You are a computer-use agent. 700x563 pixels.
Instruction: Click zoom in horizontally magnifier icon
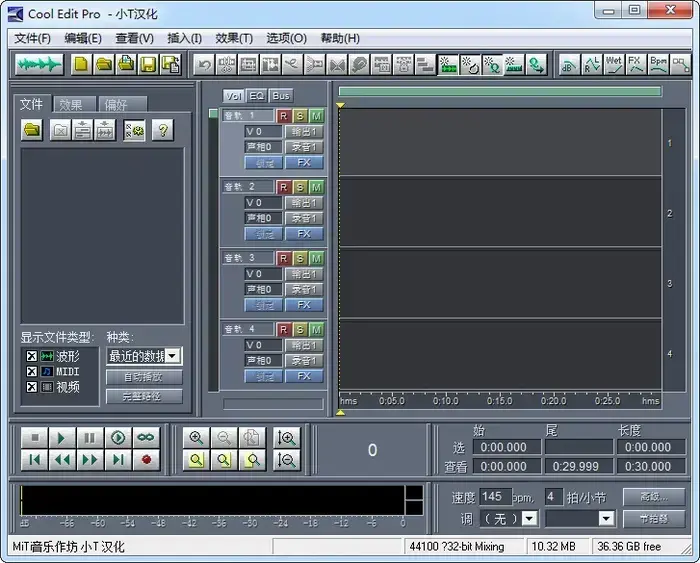(x=196, y=438)
